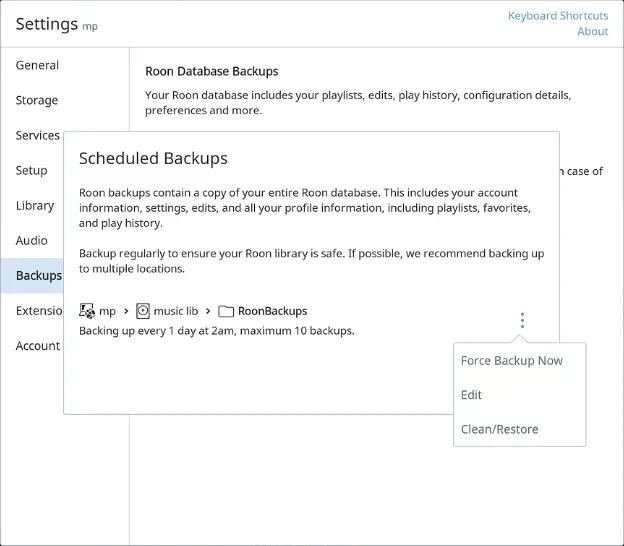The width and height of the screenshot is (624, 546).
Task: Select Clean/Restore menu entry
Action: point(499,429)
